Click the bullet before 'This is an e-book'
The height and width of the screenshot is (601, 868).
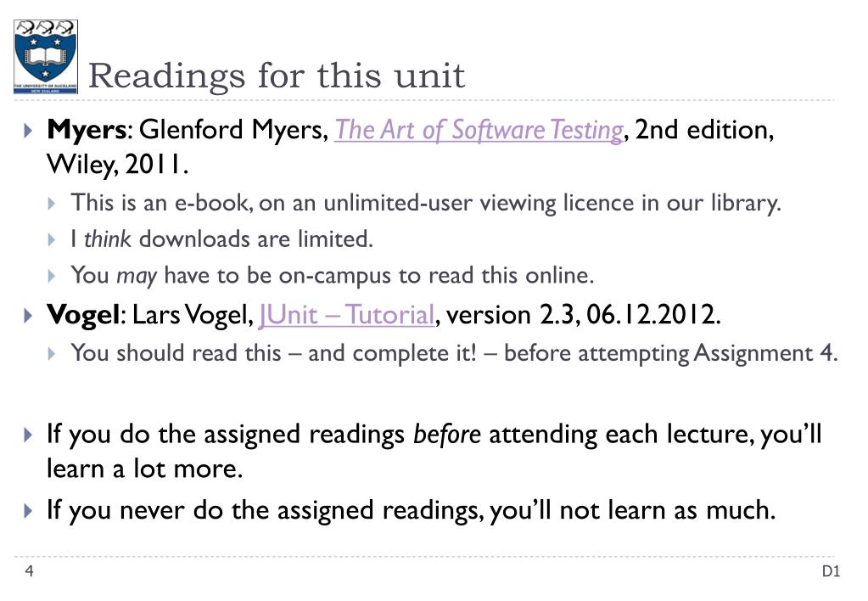click(x=52, y=203)
